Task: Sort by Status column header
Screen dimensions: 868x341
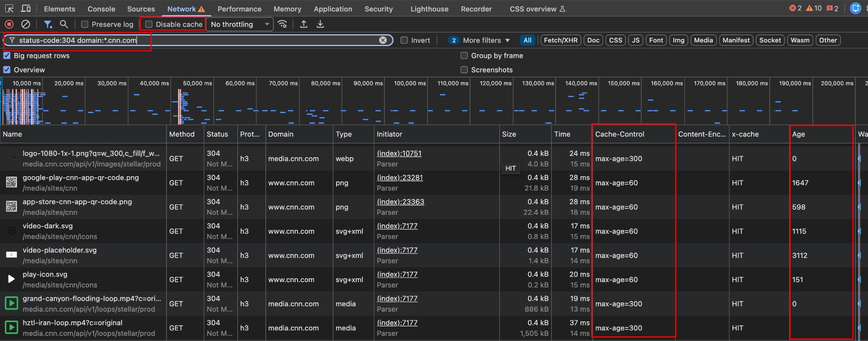Action: 220,134
